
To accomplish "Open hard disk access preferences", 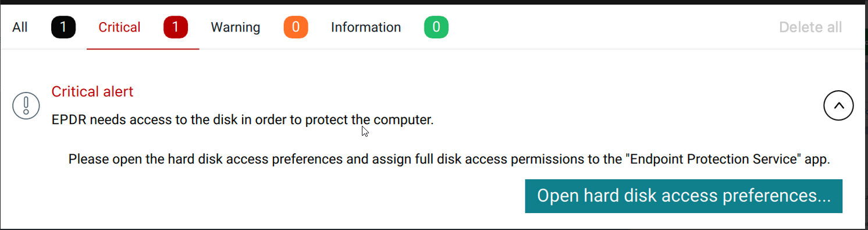I will tap(684, 196).
